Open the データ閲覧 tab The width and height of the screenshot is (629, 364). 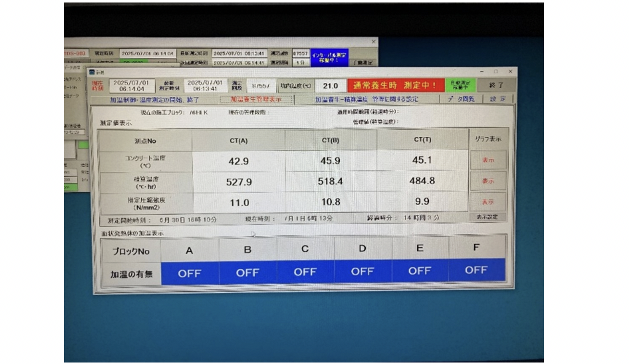point(460,99)
